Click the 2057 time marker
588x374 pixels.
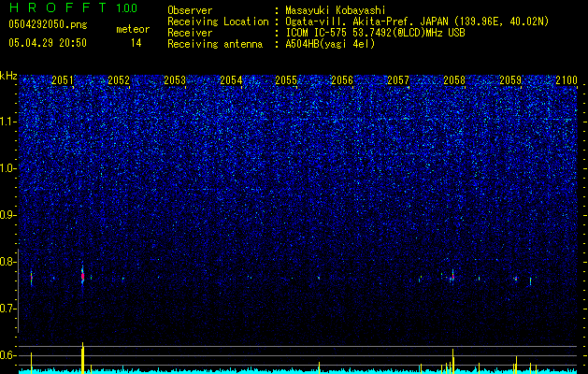398,80
